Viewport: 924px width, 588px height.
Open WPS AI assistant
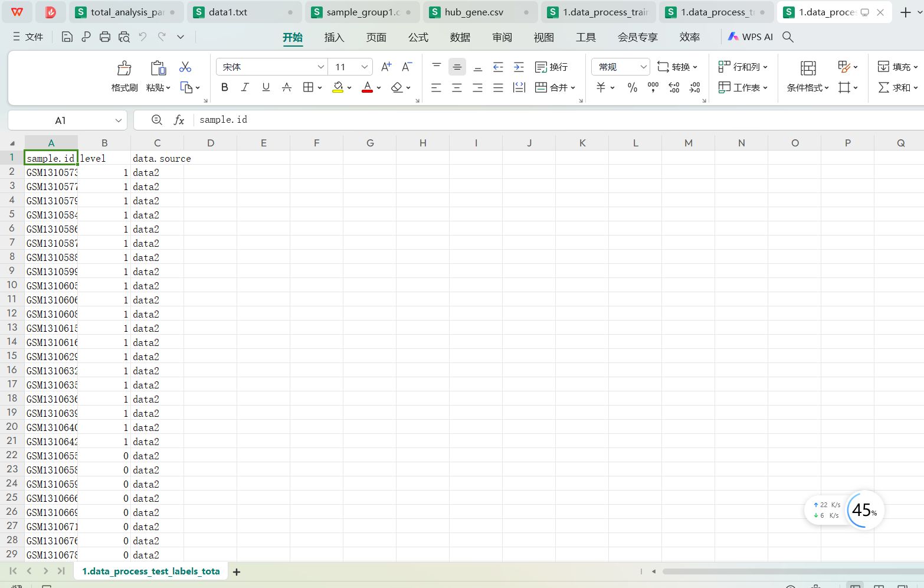click(x=750, y=37)
